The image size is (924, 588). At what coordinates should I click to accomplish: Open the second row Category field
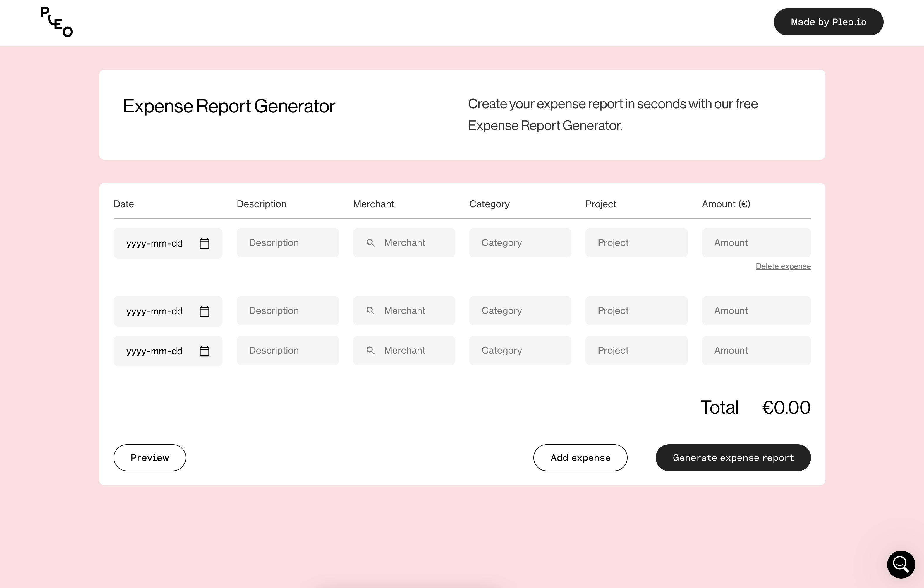coord(520,311)
